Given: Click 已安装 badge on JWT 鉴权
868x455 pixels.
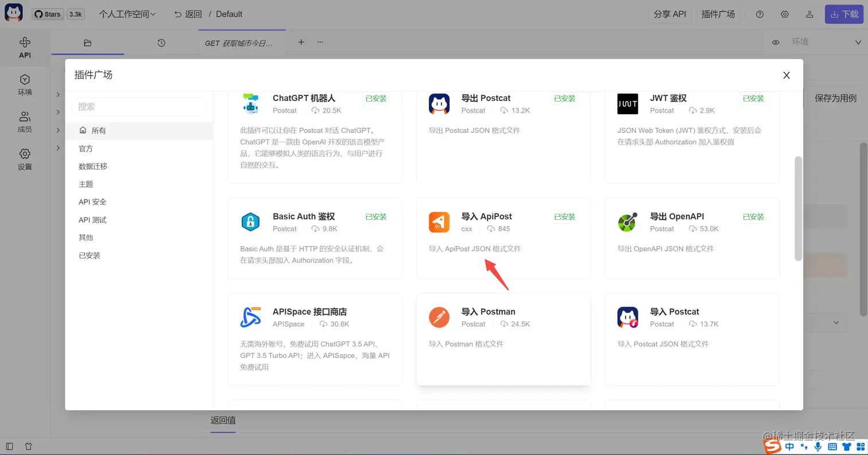Looking at the screenshot, I should [753, 99].
